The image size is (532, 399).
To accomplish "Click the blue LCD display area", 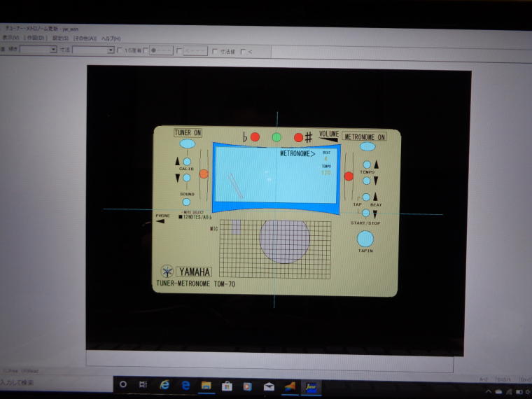I will pos(276,175).
